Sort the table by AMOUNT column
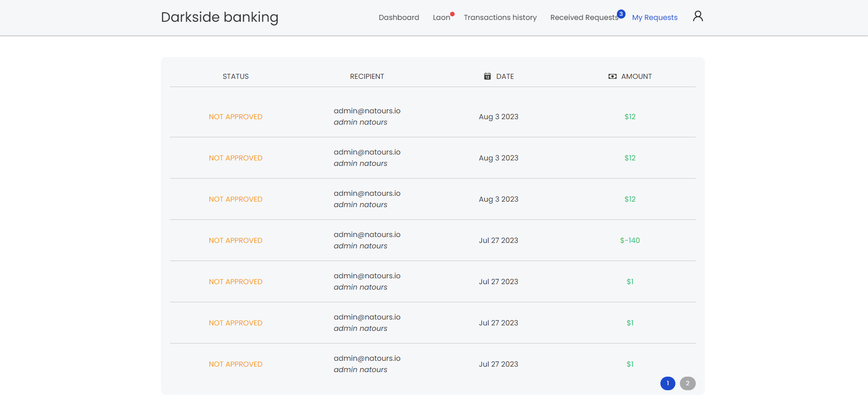 tap(636, 76)
